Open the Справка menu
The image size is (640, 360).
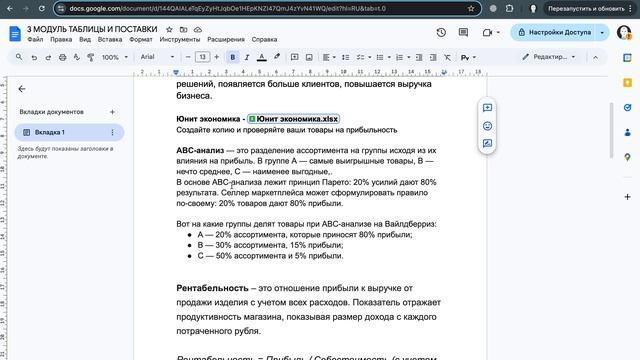(x=264, y=40)
